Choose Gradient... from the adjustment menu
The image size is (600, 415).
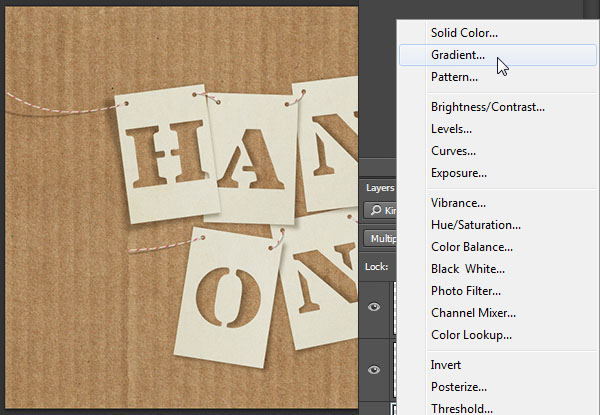click(458, 55)
